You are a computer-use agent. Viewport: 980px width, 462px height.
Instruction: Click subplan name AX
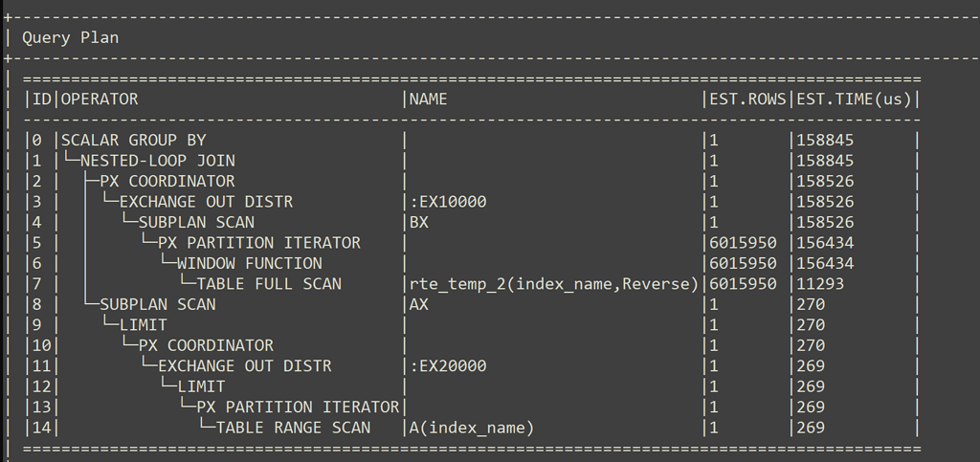(x=419, y=304)
